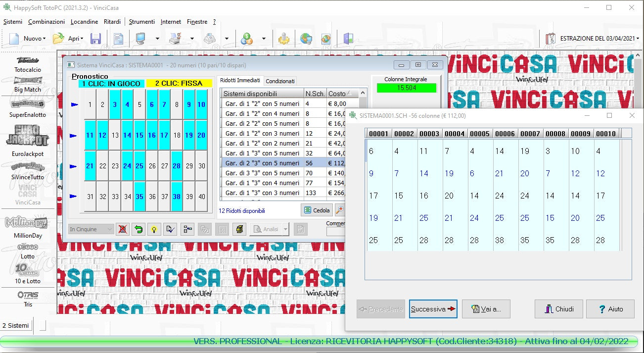Select MillionDay in the games sidebar
Viewport: 644px width, 353px height.
[28, 228]
